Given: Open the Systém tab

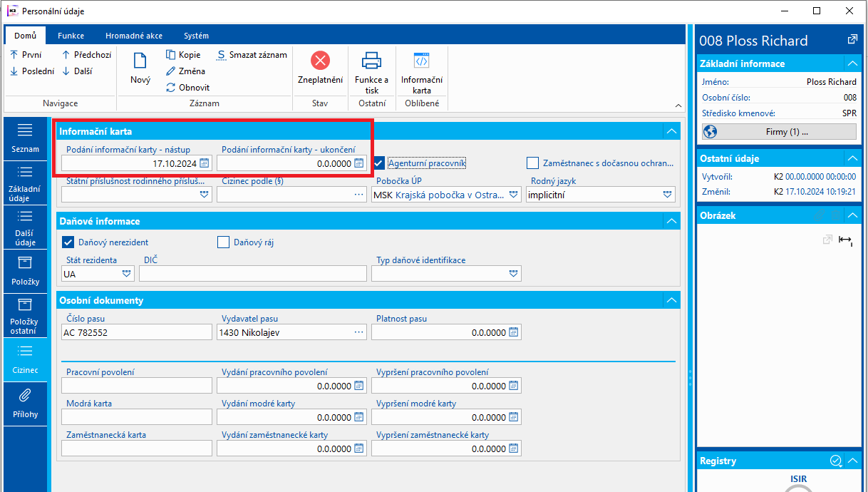Looking at the screenshot, I should [196, 36].
